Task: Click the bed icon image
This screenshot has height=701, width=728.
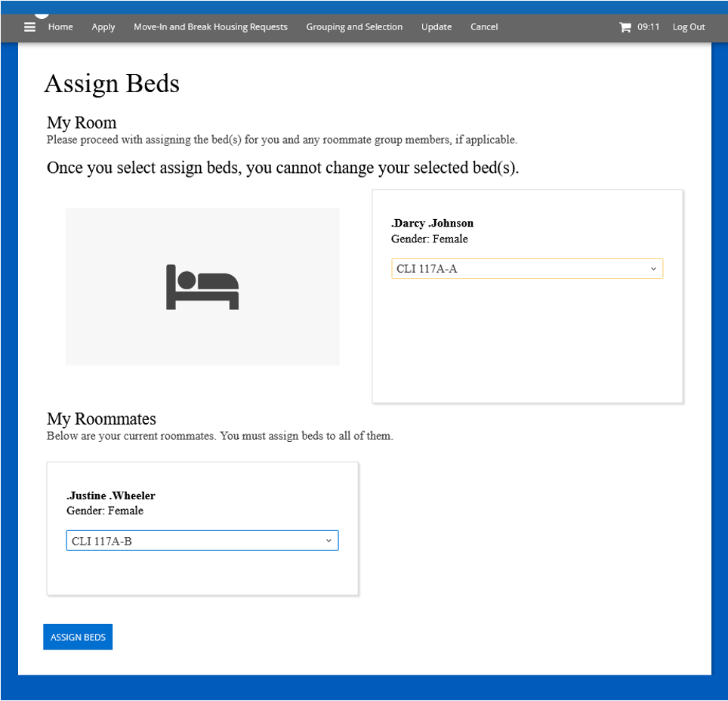Action: (202, 287)
